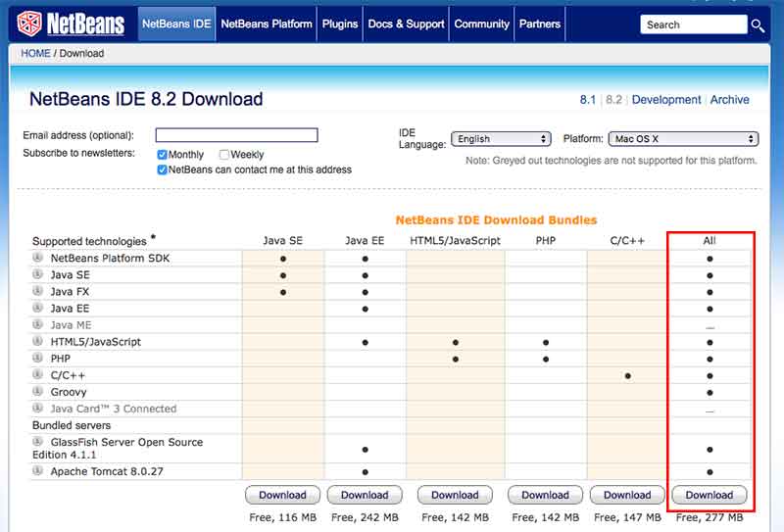The image size is (784, 532).
Task: Click the All column header
Action: point(710,240)
